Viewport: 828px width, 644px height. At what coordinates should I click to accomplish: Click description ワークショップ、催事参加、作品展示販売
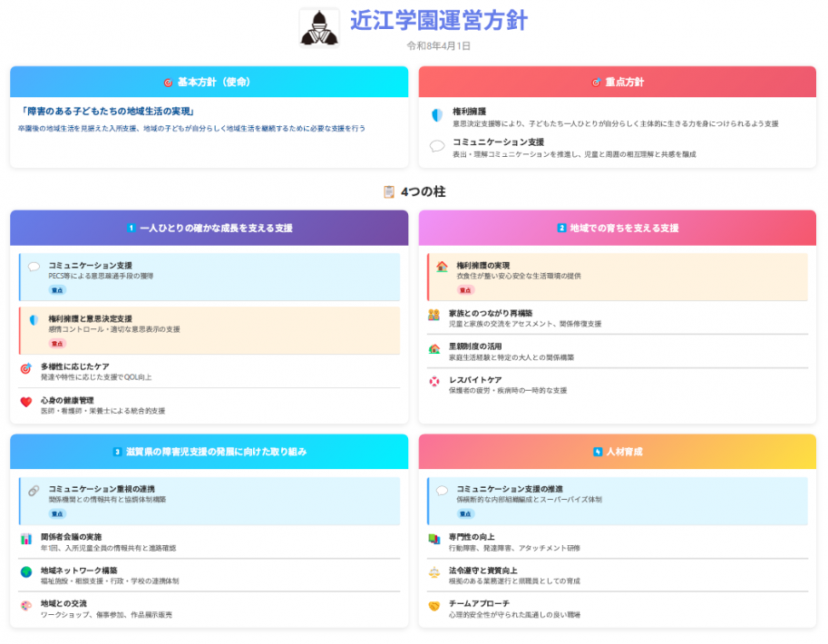(x=106, y=615)
